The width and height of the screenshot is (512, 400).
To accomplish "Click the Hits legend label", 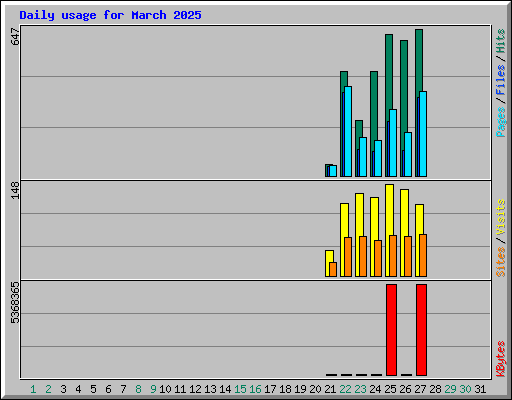I will click(500, 41).
